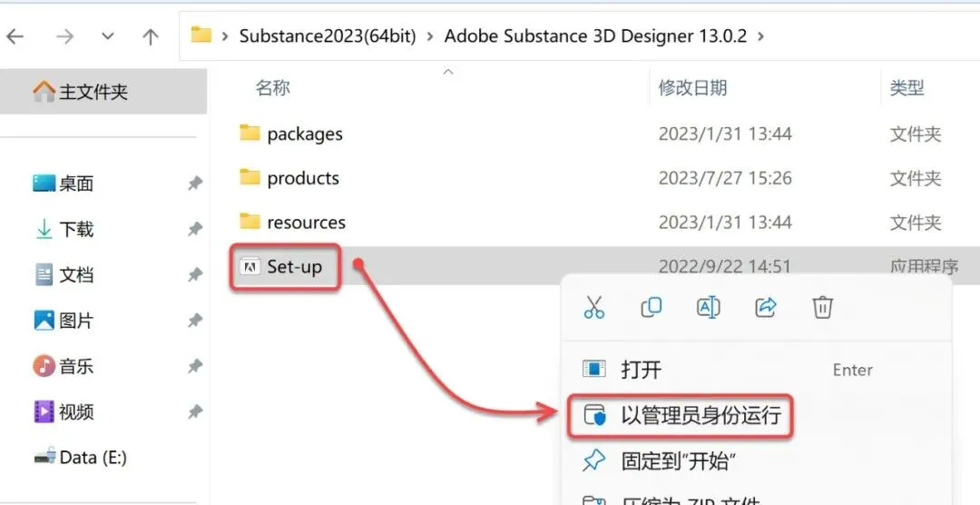Expand chevron after Adobe Substance 3D Designer 13.0.2
Viewport: 980px width, 505px height.
pyautogui.click(x=760, y=36)
